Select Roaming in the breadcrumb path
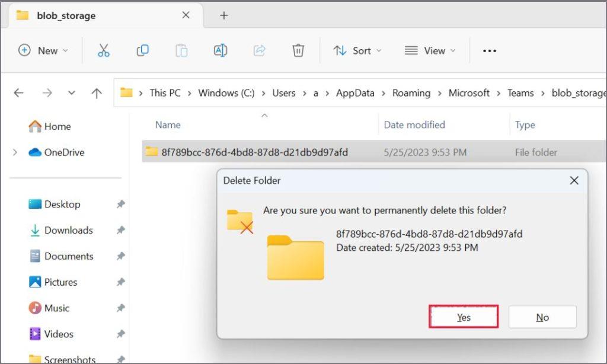This screenshot has height=364, width=607. point(411,93)
